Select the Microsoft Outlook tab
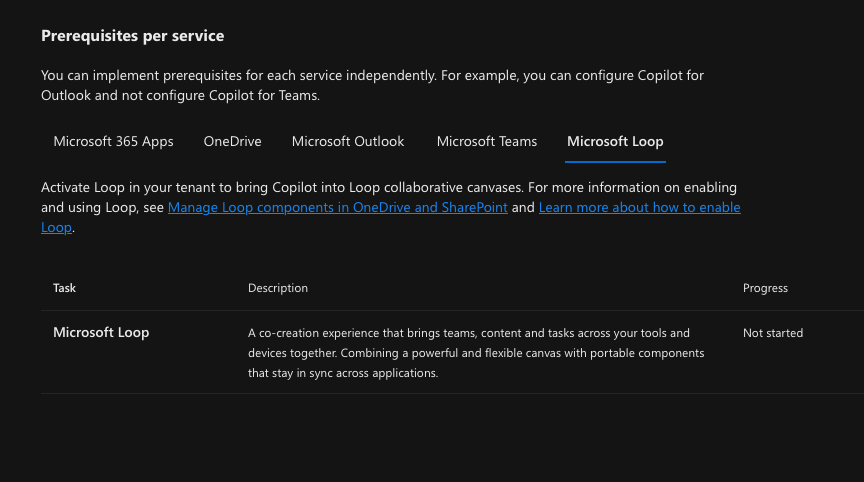The height and width of the screenshot is (482, 864). point(348,142)
